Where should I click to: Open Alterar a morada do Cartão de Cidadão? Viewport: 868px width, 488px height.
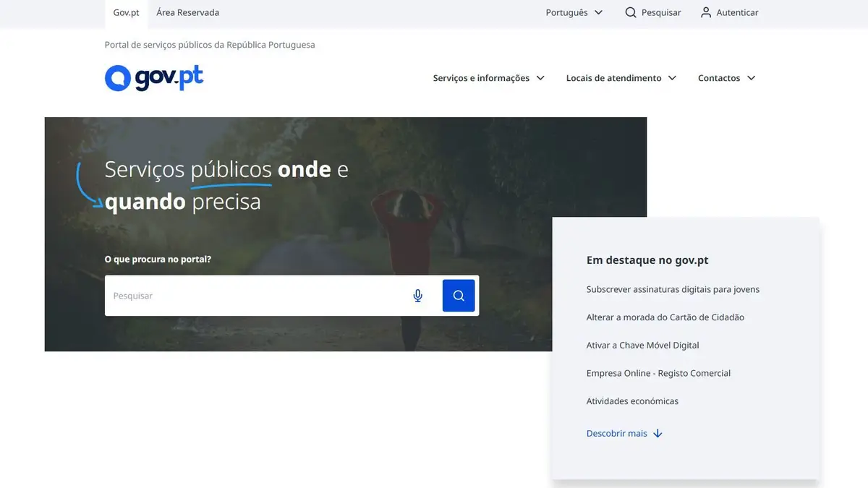coord(665,317)
